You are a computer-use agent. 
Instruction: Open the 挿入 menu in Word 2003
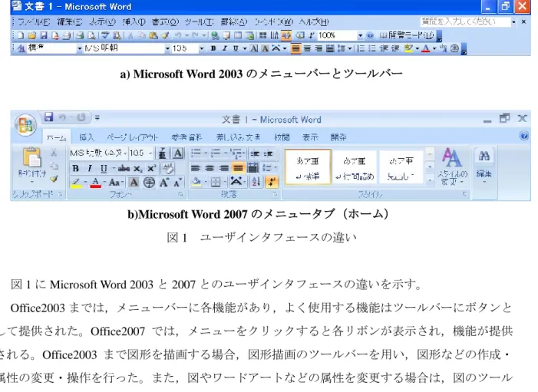134,22
